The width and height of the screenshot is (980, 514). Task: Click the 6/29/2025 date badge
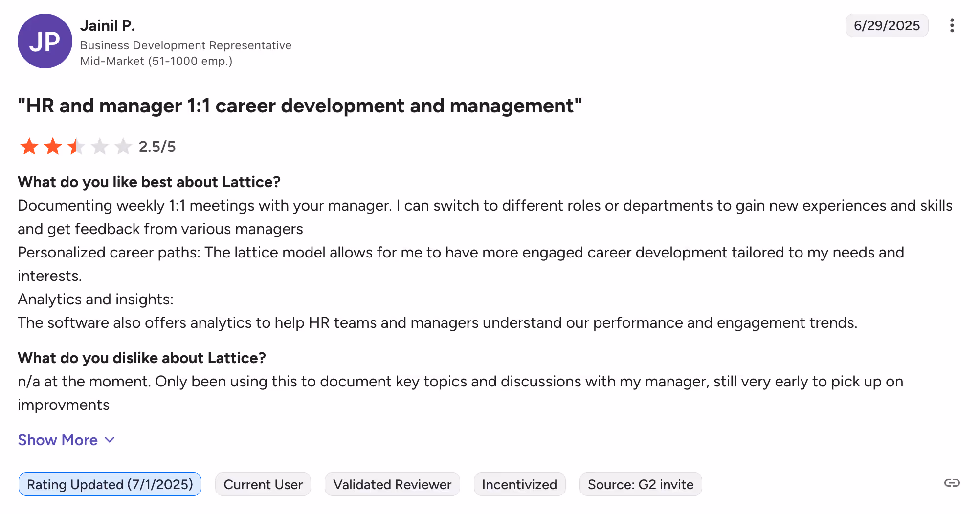pyautogui.click(x=887, y=25)
